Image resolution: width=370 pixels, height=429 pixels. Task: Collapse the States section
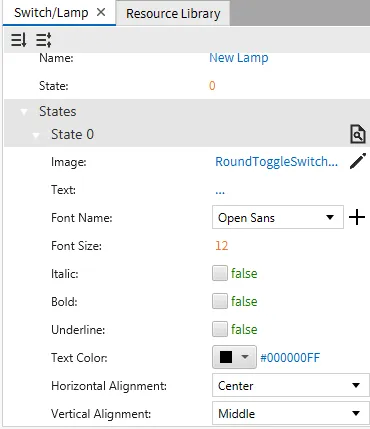click(x=24, y=112)
